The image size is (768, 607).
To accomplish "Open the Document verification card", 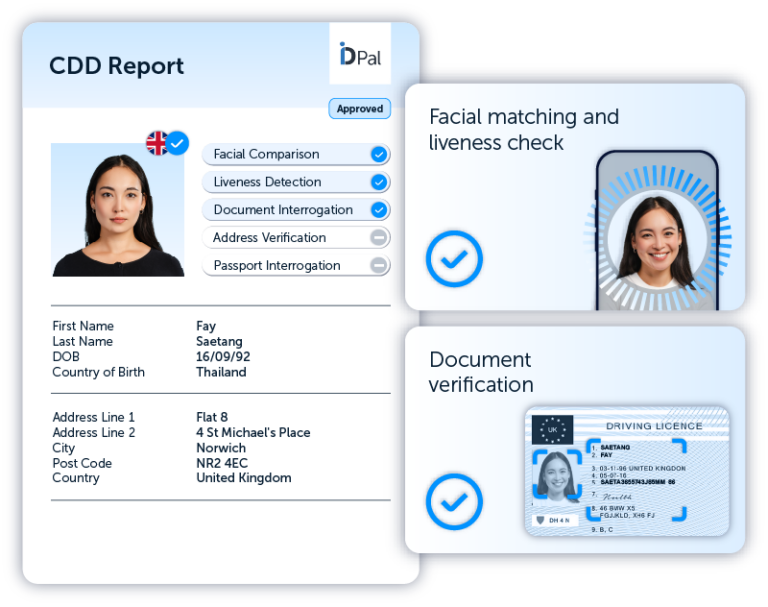I will tap(481, 372).
